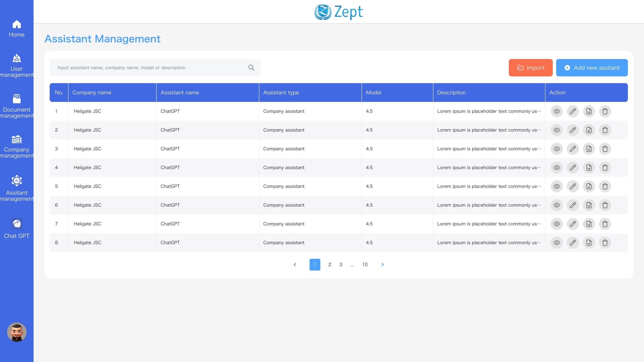Open pagination ellipsis for more pages

pos(352,265)
